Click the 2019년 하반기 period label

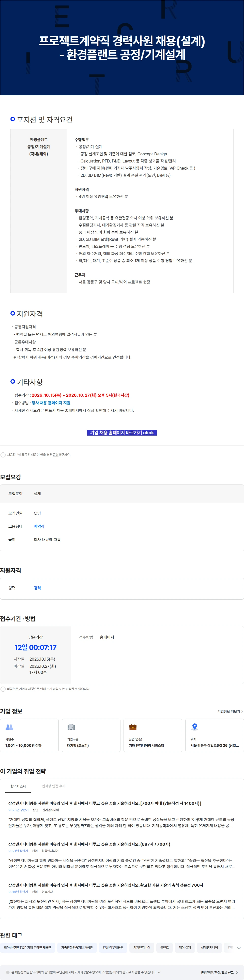click(x=18, y=892)
